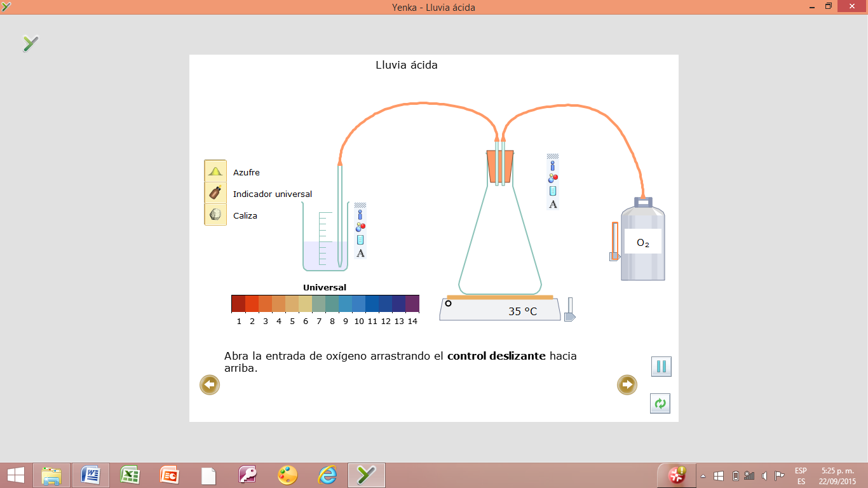Pause the simulation
Viewport: 868px width, 488px height.
[x=661, y=367]
